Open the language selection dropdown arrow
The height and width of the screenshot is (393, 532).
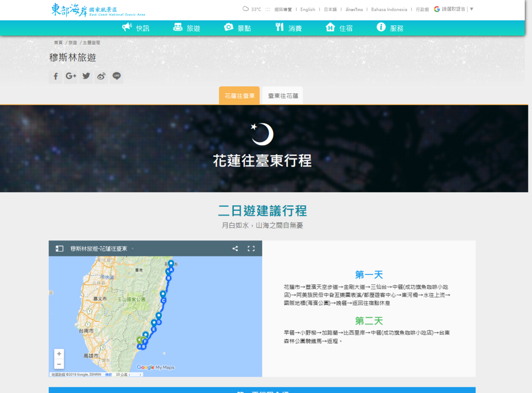point(471,9)
